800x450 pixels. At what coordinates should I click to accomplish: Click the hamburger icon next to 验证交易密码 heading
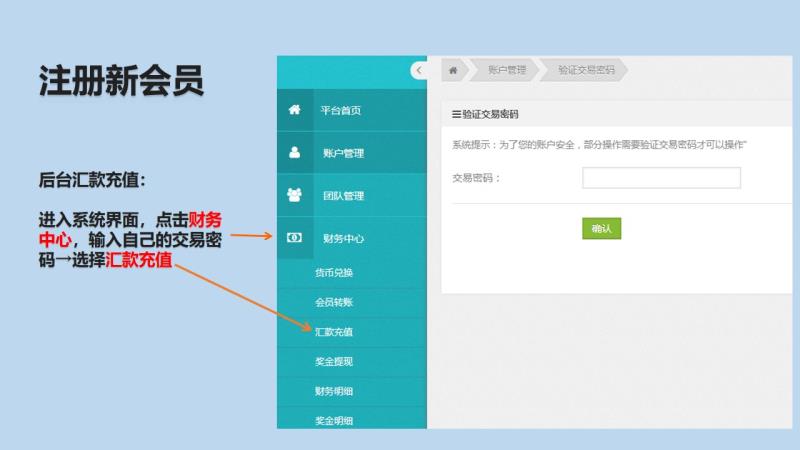click(456, 115)
